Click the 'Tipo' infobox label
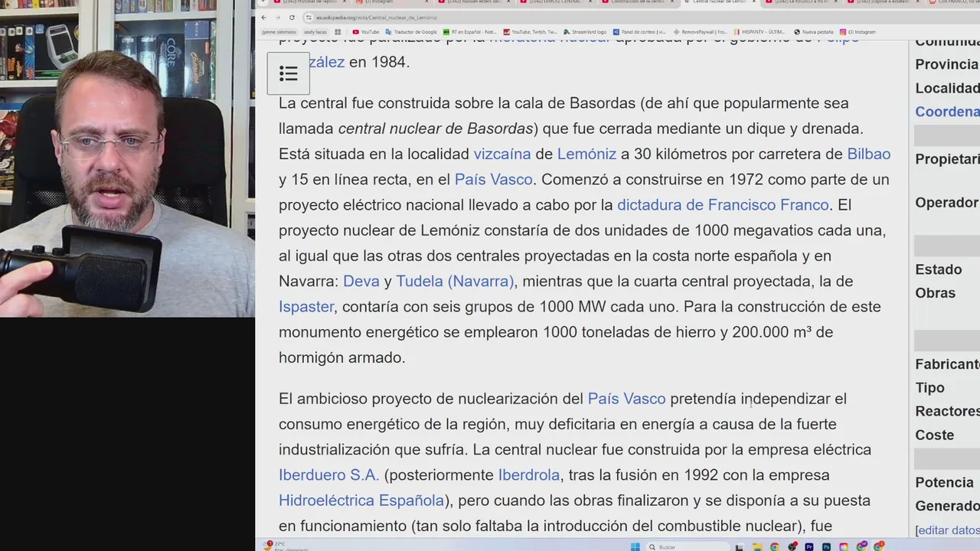 pos(930,388)
